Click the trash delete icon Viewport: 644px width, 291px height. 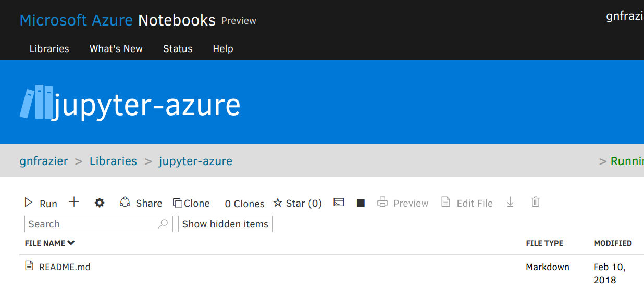[535, 202]
